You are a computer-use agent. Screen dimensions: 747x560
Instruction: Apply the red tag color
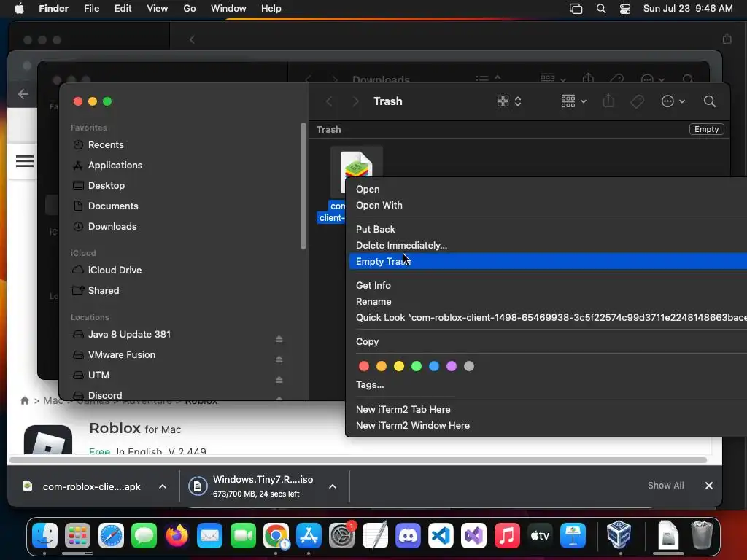point(364,366)
